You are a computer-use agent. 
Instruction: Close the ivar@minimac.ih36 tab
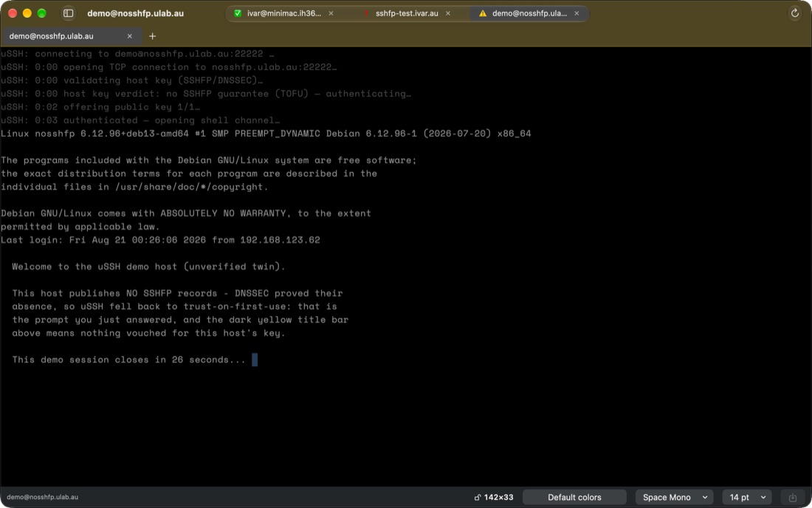click(x=331, y=13)
